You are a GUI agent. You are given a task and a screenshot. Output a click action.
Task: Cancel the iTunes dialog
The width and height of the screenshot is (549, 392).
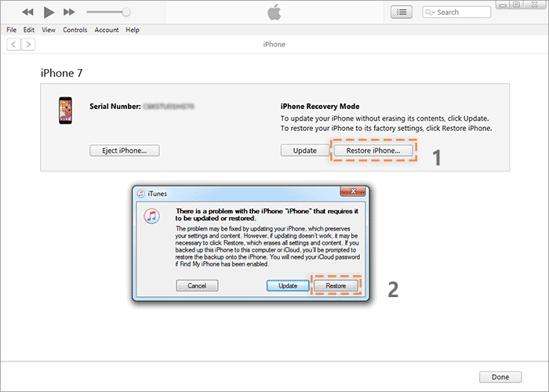(x=197, y=285)
